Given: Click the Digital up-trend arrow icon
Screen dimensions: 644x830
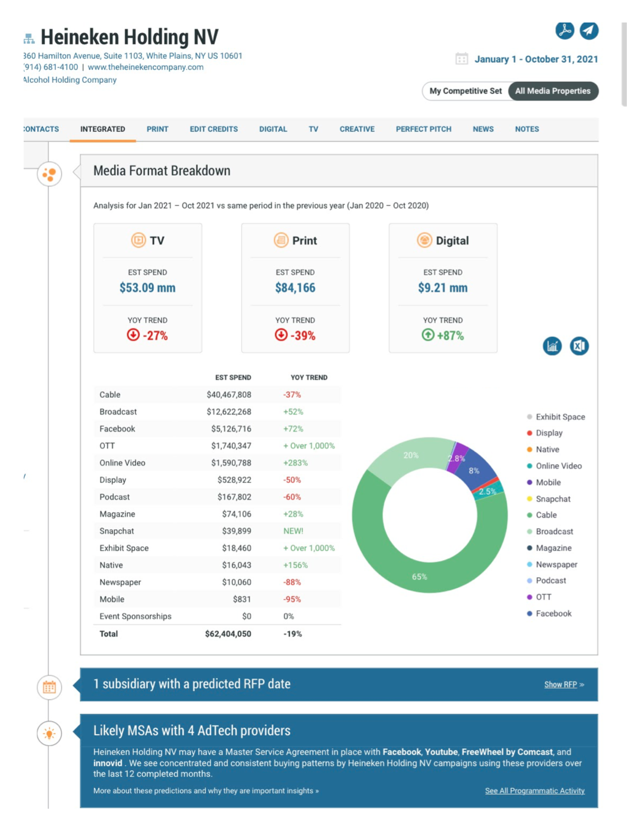Looking at the screenshot, I should click(428, 335).
